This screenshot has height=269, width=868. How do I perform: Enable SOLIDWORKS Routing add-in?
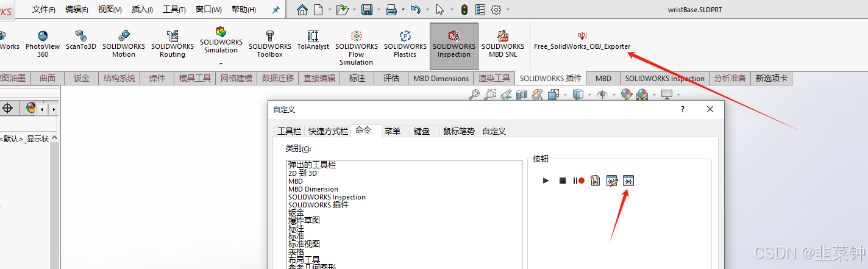173,45
